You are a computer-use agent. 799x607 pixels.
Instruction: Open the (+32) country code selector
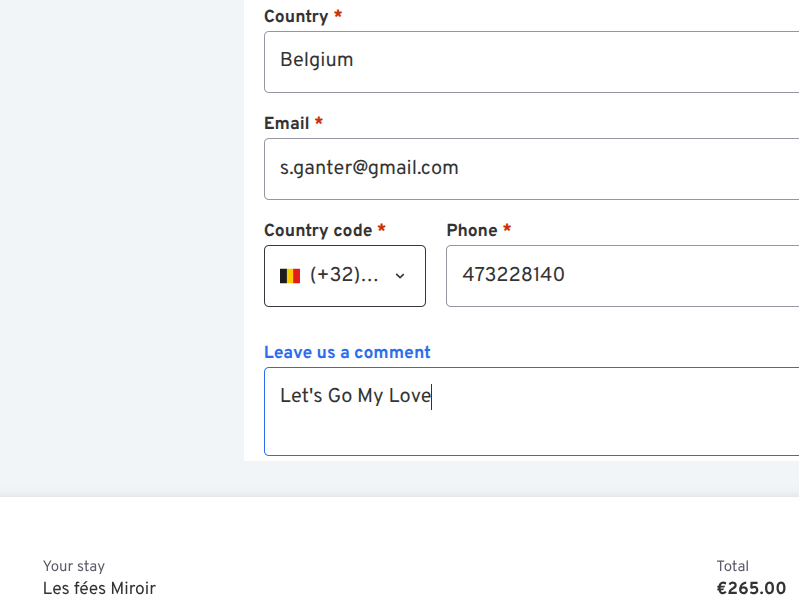pos(344,276)
